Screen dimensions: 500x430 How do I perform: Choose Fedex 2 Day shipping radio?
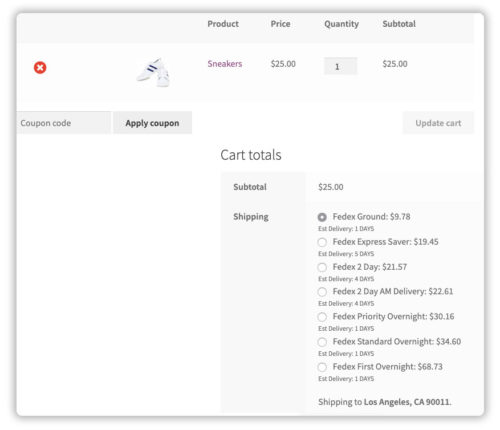coord(322,267)
